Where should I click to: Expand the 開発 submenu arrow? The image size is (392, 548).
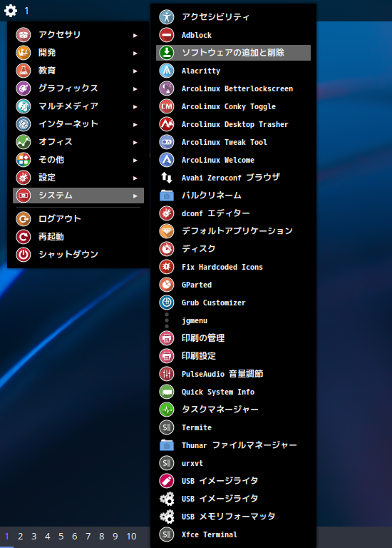point(135,53)
